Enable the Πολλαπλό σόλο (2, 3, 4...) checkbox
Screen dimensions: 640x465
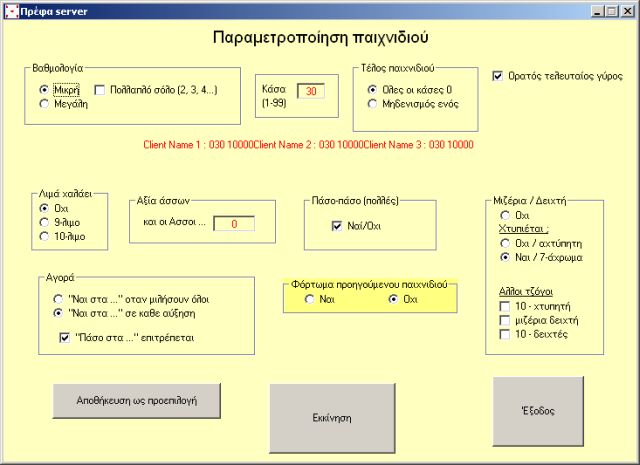[100, 90]
